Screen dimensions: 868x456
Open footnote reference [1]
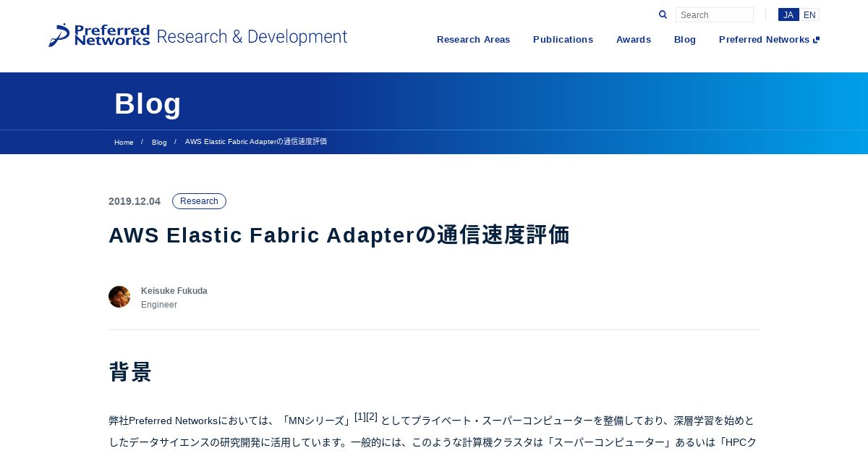click(x=360, y=416)
